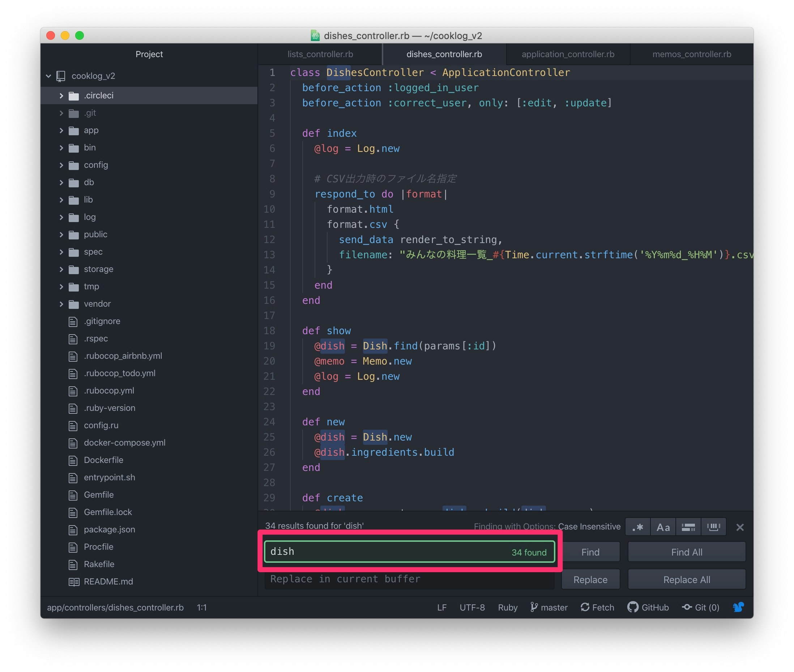Click the blue squirrel update icon
This screenshot has width=794, height=672.
[x=738, y=607]
